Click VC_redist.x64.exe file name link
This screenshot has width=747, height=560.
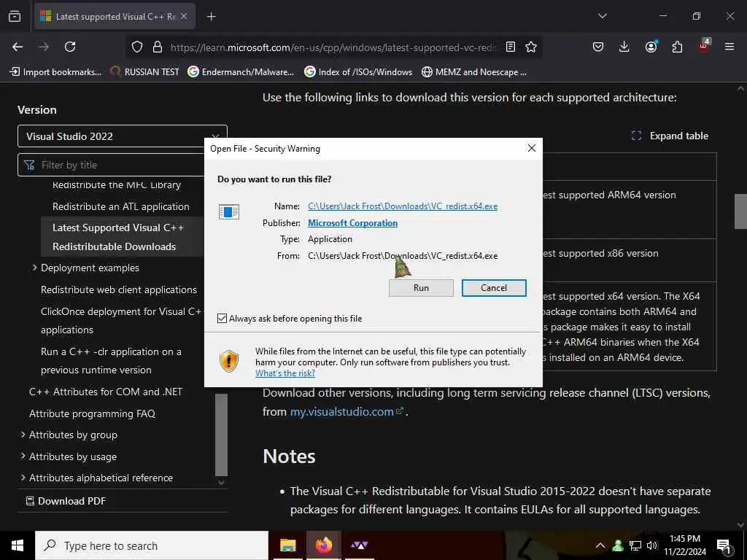click(403, 206)
